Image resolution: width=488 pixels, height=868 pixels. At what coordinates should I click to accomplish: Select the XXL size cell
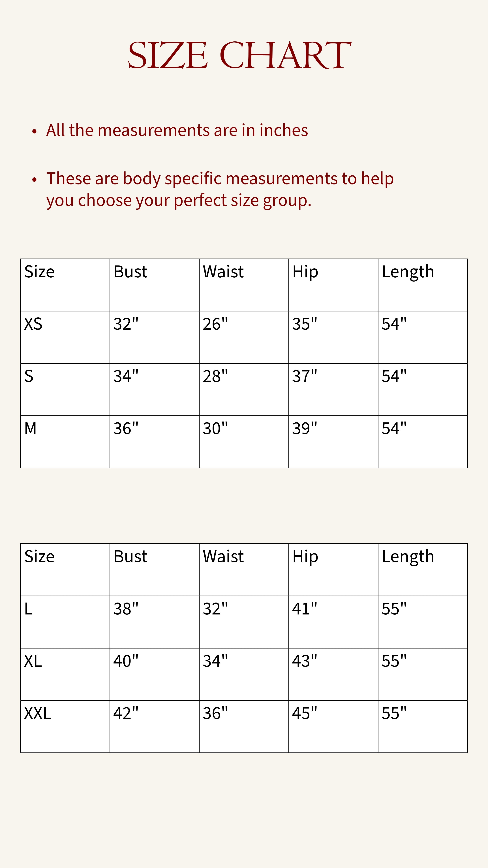[65, 726]
